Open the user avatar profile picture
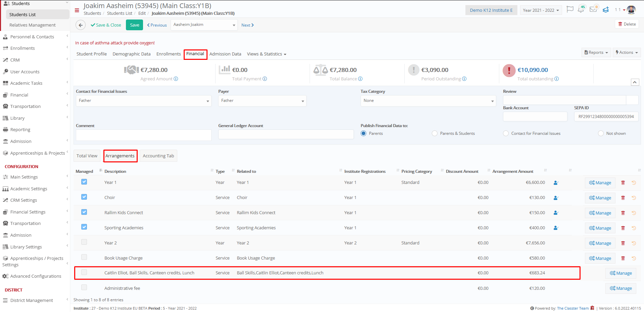The image size is (644, 312). 631,10
